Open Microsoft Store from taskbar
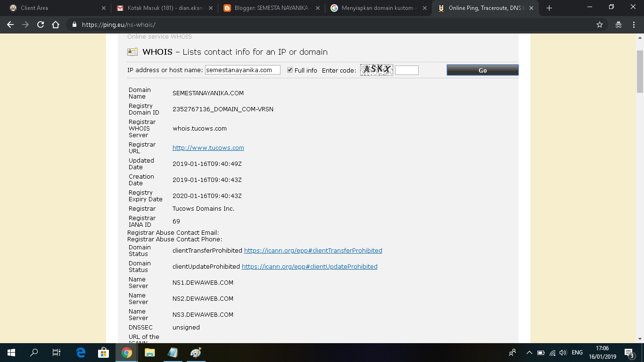644x362 pixels. click(103, 353)
